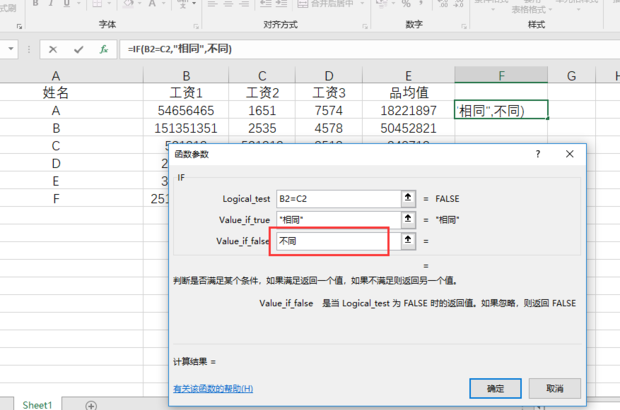The image size is (620, 410).
Task: Click the decrease indent icon
Action: coord(265,4)
